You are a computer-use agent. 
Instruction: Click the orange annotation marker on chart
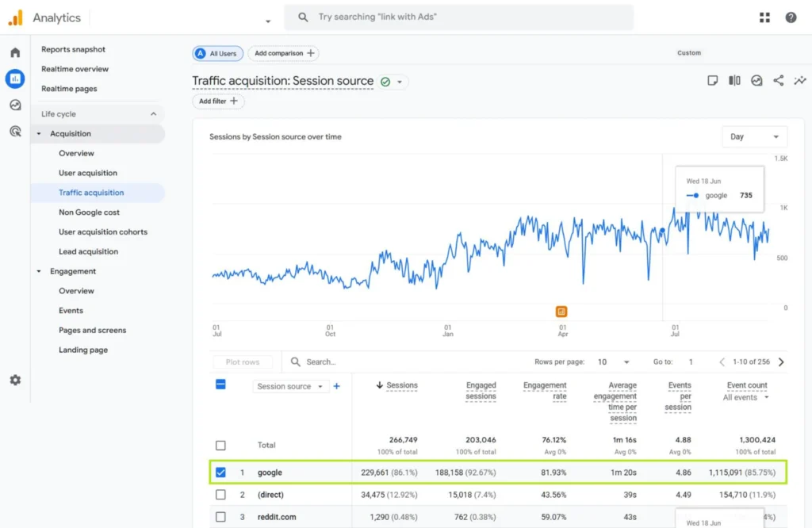tap(561, 312)
